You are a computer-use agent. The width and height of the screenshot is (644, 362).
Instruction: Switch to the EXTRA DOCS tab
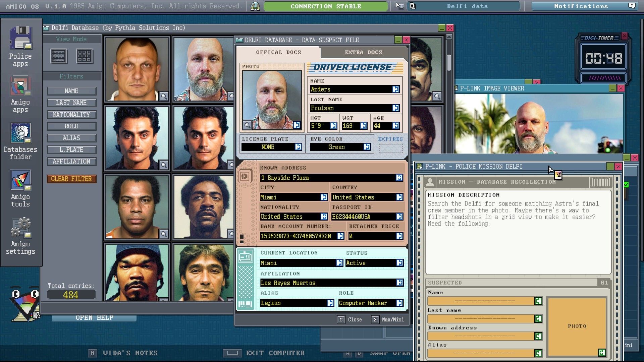364,52
